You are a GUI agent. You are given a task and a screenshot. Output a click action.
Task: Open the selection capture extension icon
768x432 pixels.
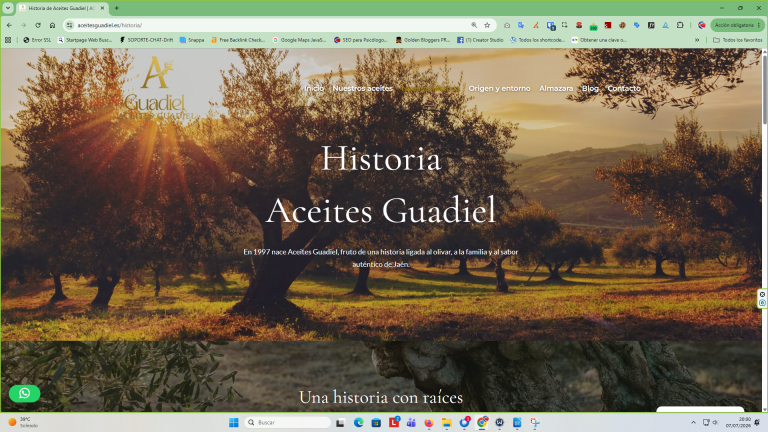coord(565,25)
